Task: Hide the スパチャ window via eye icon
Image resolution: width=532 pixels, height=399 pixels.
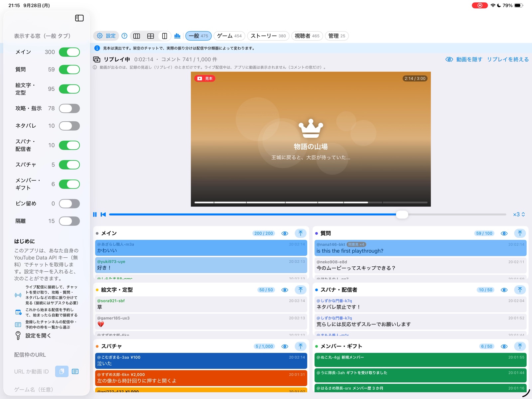Action: click(x=285, y=346)
